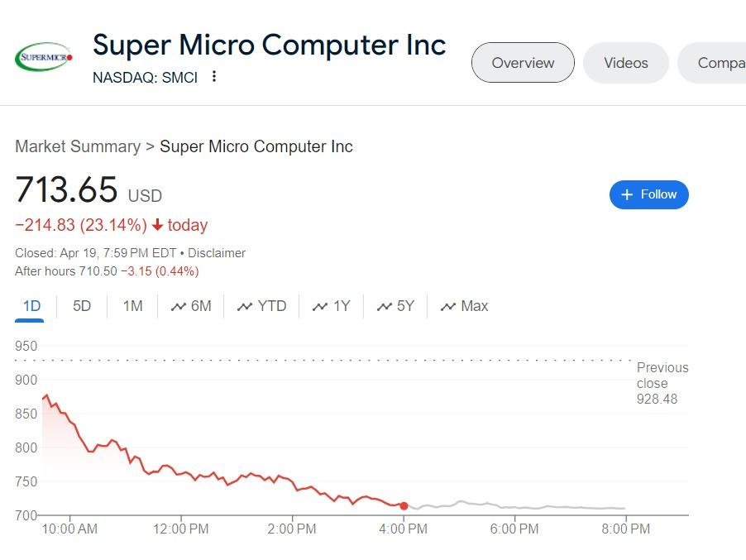This screenshot has width=746, height=560.
Task: Select the 5D timeframe
Action: (81, 305)
